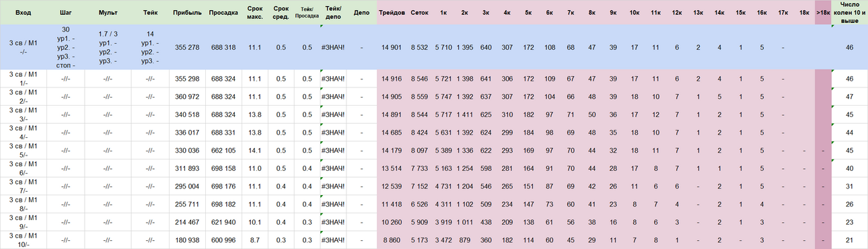
Task: Select Срок макс. cell 14.1
Action: [254, 151]
